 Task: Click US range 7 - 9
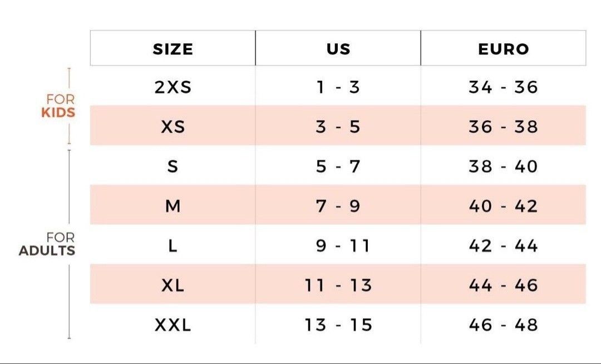click(x=338, y=206)
